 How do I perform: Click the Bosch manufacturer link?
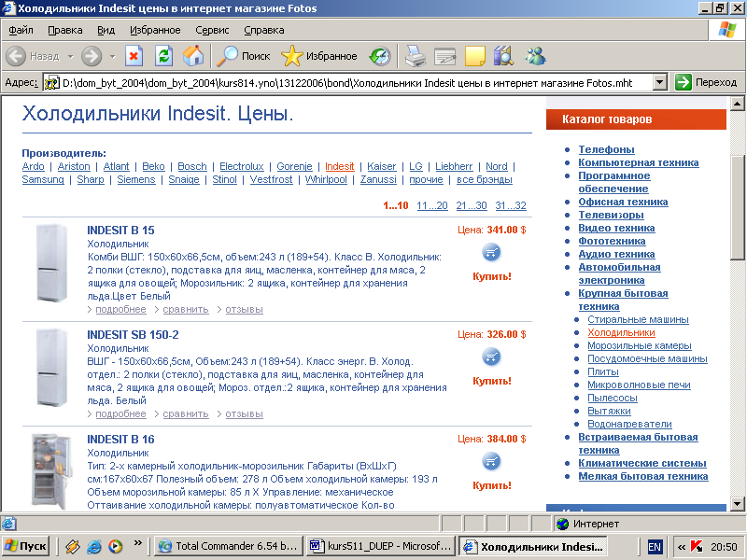192,166
